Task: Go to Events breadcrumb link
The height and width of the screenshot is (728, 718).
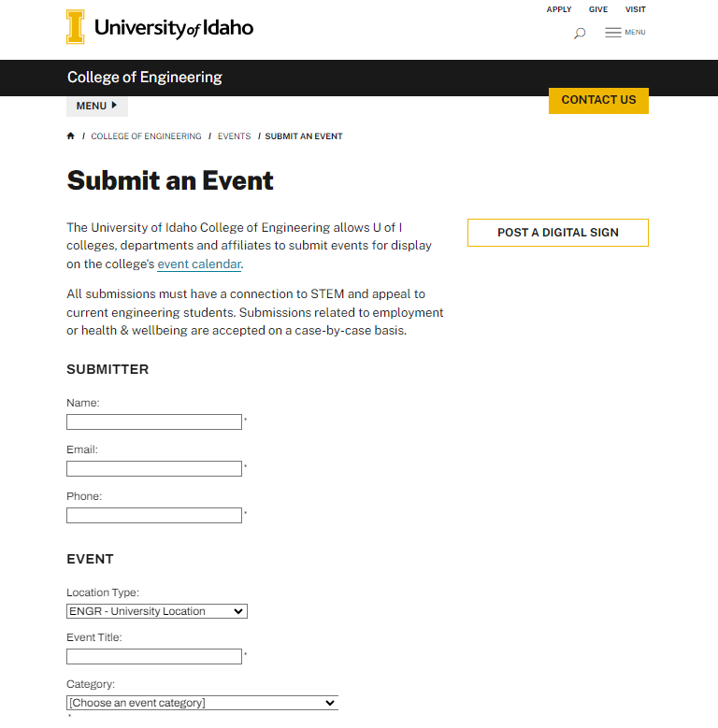Action: coord(234,136)
